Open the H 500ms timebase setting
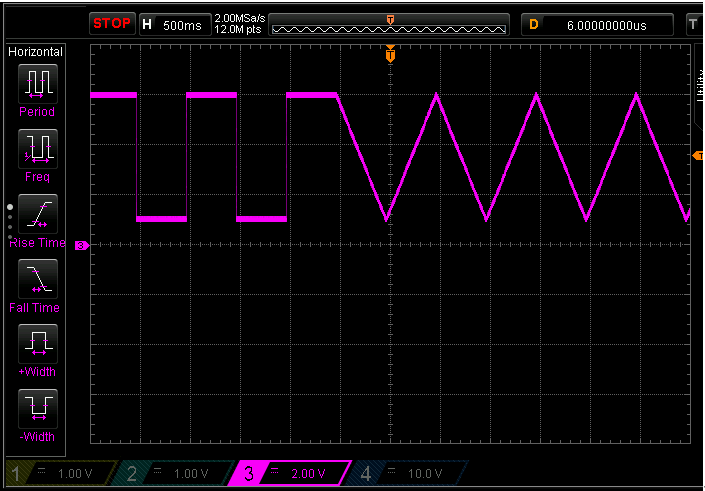705x491 pixels. (175, 23)
